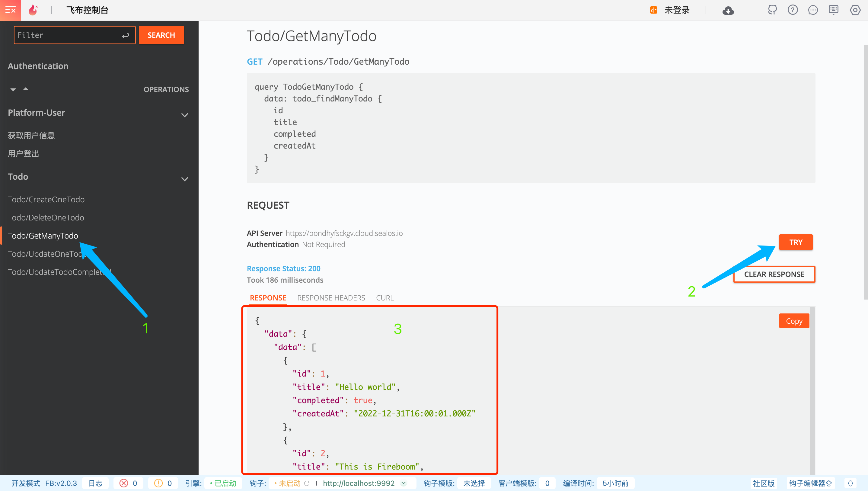Open the chat message bubble icon

pos(813,10)
